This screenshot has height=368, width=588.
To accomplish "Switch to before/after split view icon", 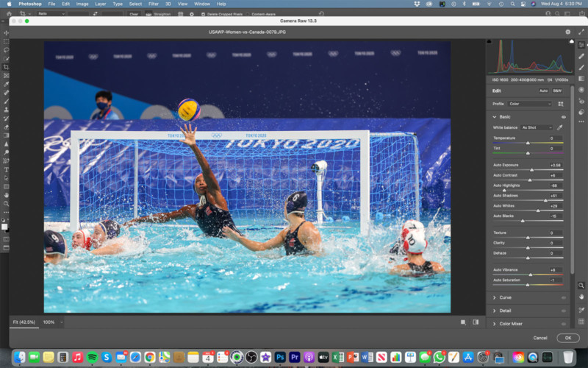I will point(476,322).
